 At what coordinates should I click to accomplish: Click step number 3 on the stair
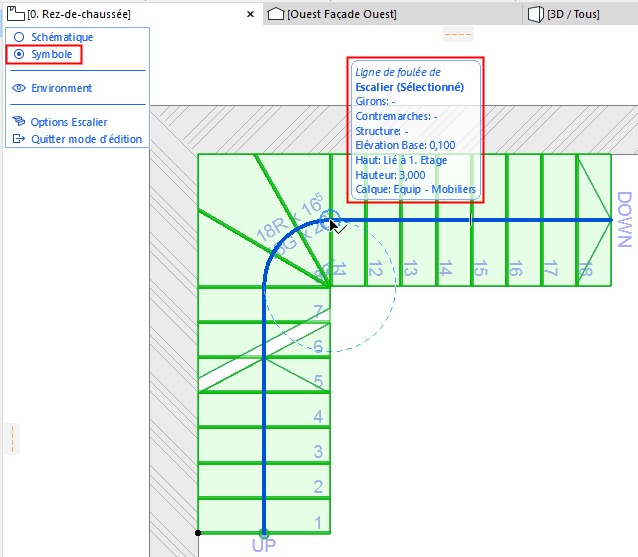(318, 452)
